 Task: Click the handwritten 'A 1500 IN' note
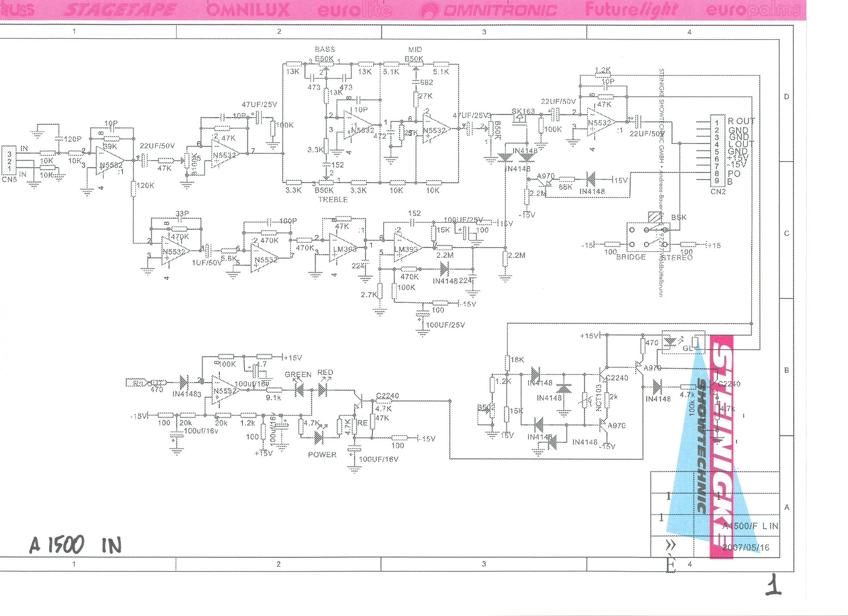(75, 545)
